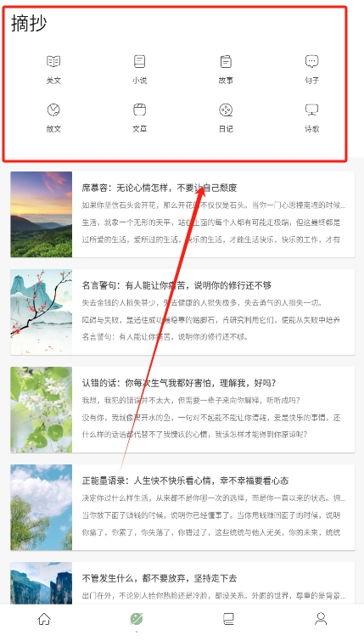This screenshot has width=364, height=641.
Task: Open the 美文 category icon
Action: coord(53,62)
